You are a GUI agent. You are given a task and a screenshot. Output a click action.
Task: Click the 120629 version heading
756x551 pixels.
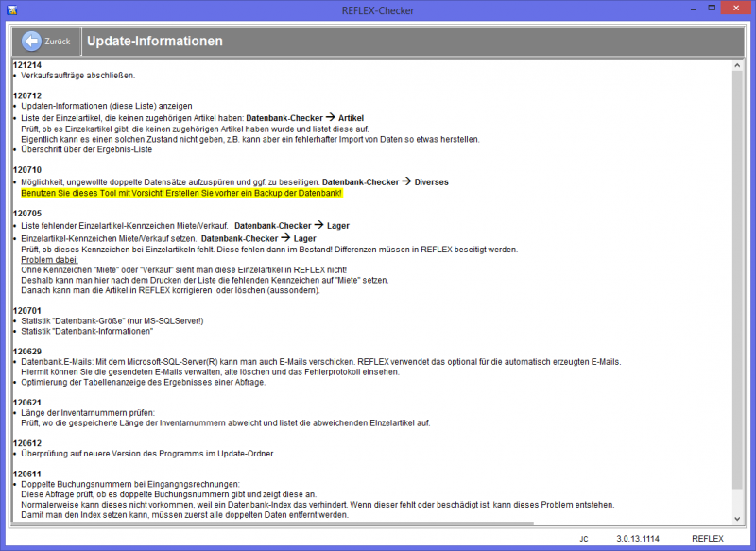coord(27,351)
